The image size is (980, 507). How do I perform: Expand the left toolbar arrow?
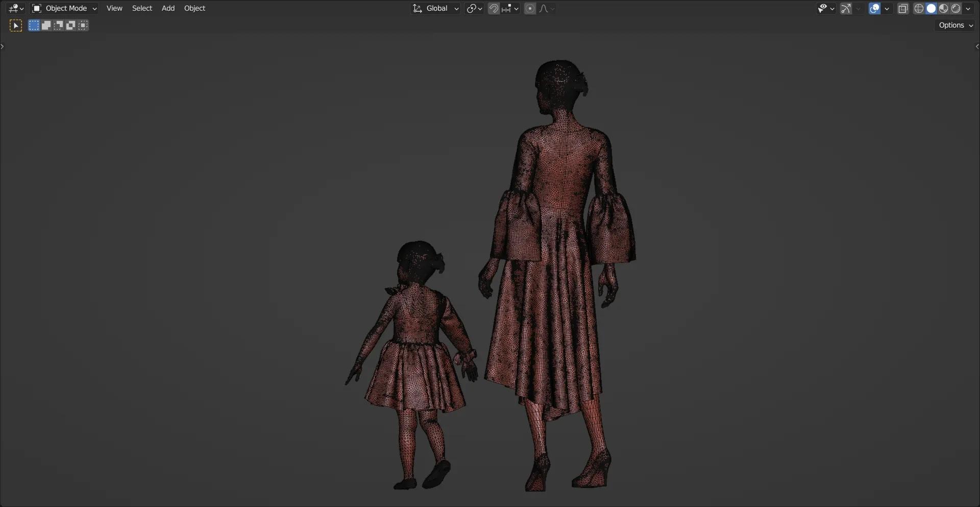3,46
